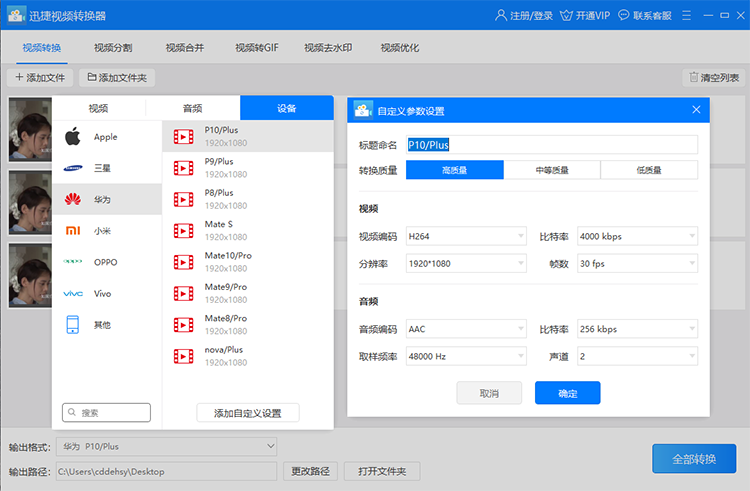Viewport: 750px width, 491px height.
Task: Click the 标题命名 P10/Plus text field
Action: pyautogui.click(x=552, y=144)
